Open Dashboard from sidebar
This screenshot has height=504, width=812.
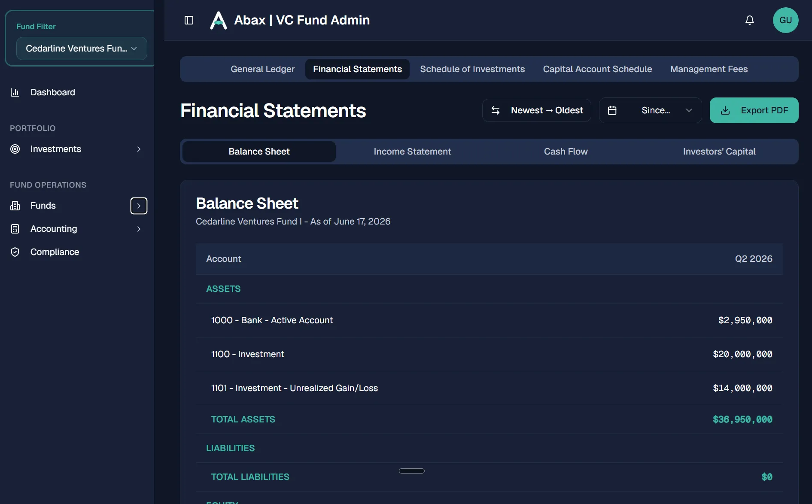(x=52, y=92)
